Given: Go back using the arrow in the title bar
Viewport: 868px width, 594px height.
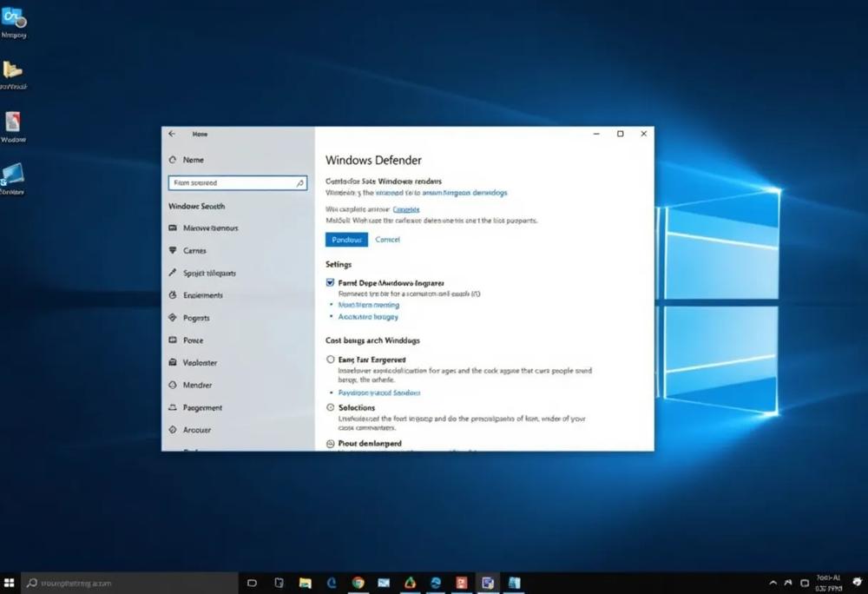Looking at the screenshot, I should pos(172,134).
